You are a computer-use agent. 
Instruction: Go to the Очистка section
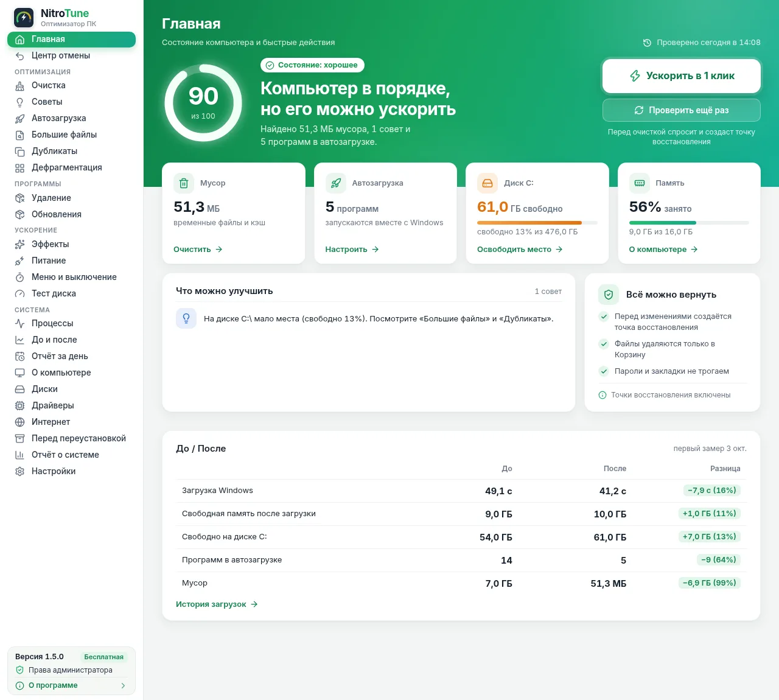(71, 86)
